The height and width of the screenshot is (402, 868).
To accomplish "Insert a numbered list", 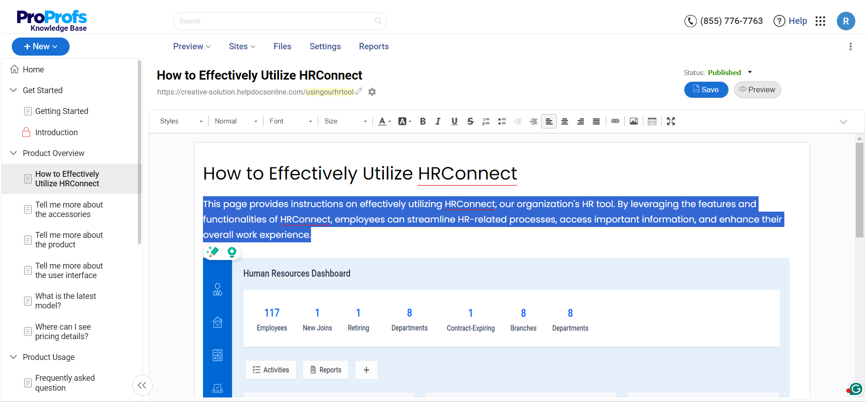I will click(x=486, y=121).
